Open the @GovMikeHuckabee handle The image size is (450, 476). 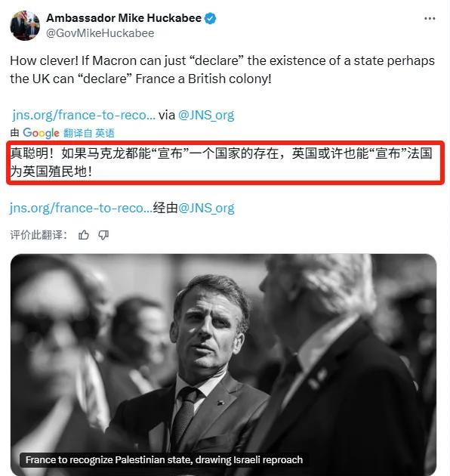click(x=100, y=33)
